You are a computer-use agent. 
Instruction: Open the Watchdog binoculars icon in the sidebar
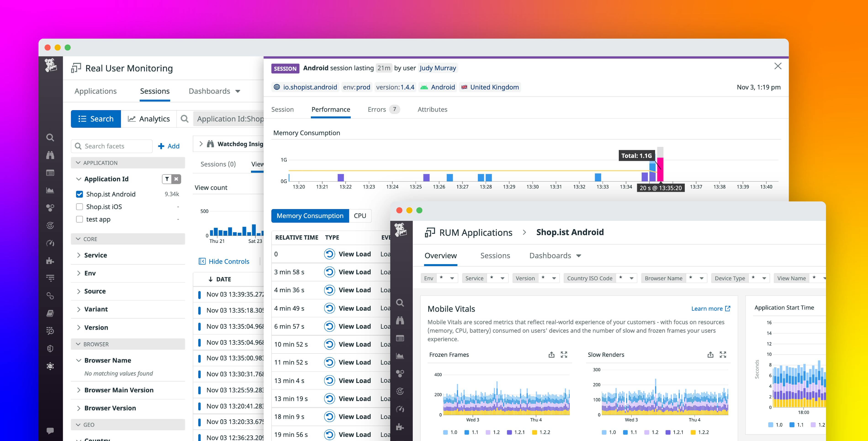[x=50, y=155]
